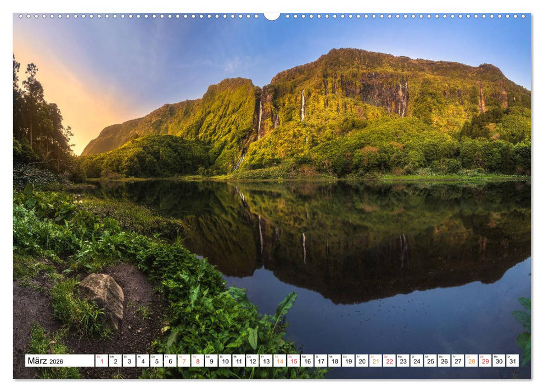The height and width of the screenshot is (392, 544).
Task: Click the hanging hole at top center
Action: tap(272, 16)
